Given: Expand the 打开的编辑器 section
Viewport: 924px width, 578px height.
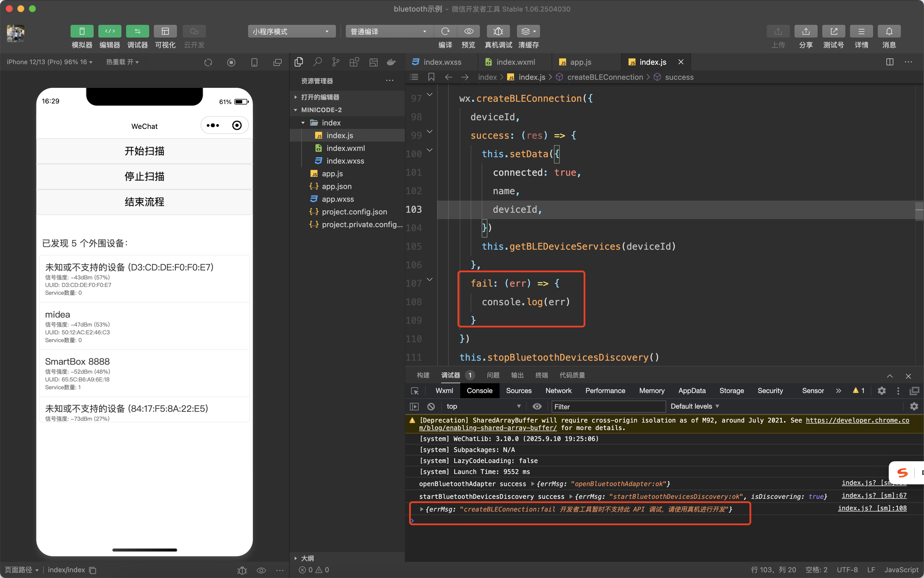Looking at the screenshot, I should (x=320, y=97).
